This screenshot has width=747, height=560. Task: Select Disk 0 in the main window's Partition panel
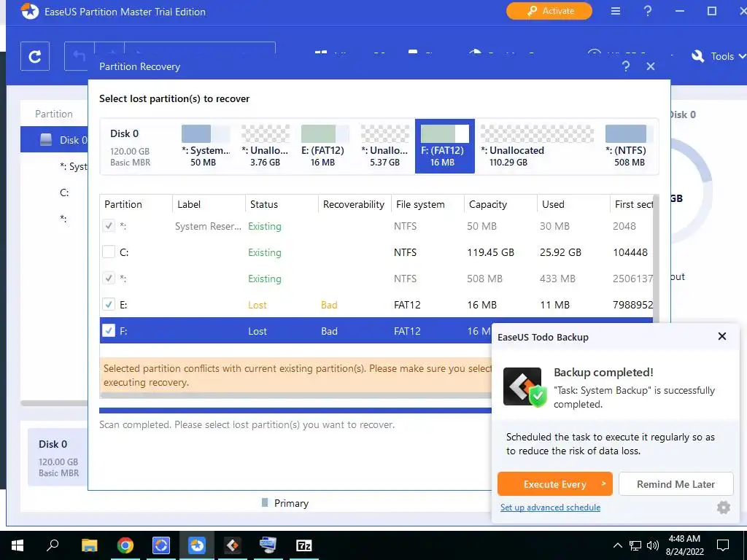point(54,139)
